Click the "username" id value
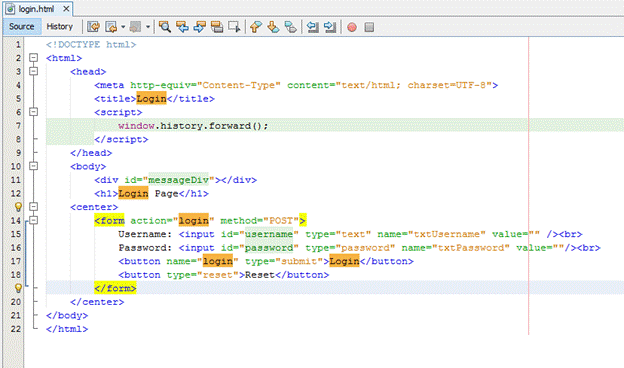This screenshot has width=624, height=368. coord(269,234)
